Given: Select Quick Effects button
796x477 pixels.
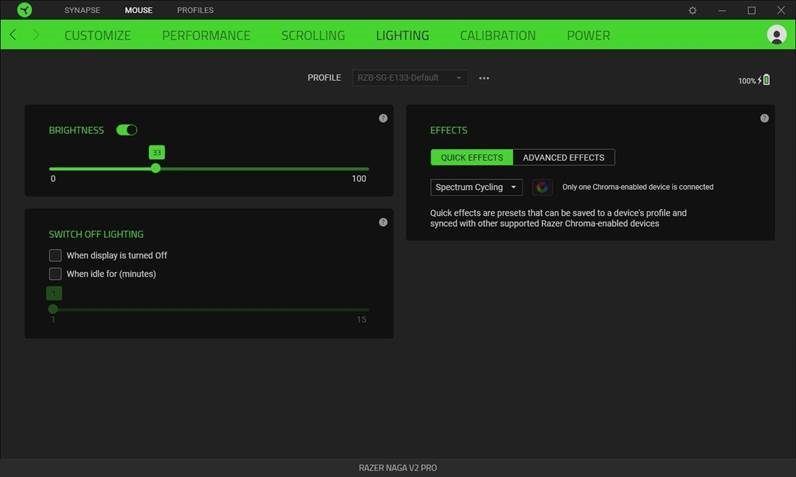Looking at the screenshot, I should click(472, 157).
